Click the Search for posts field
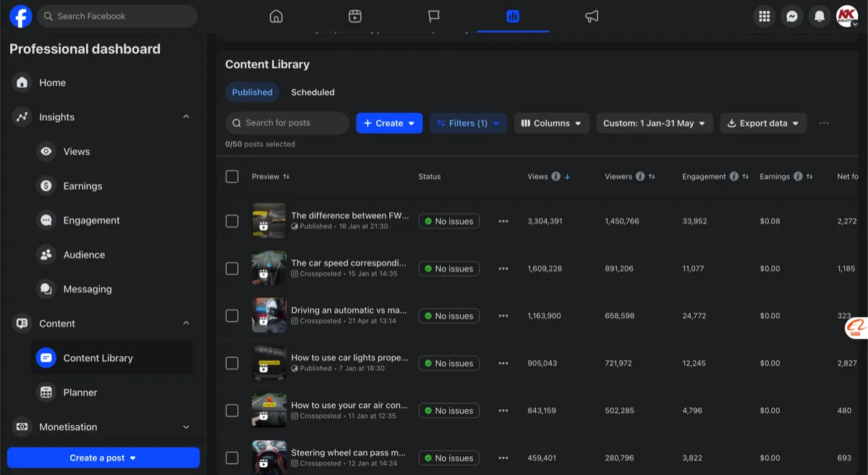 [287, 123]
